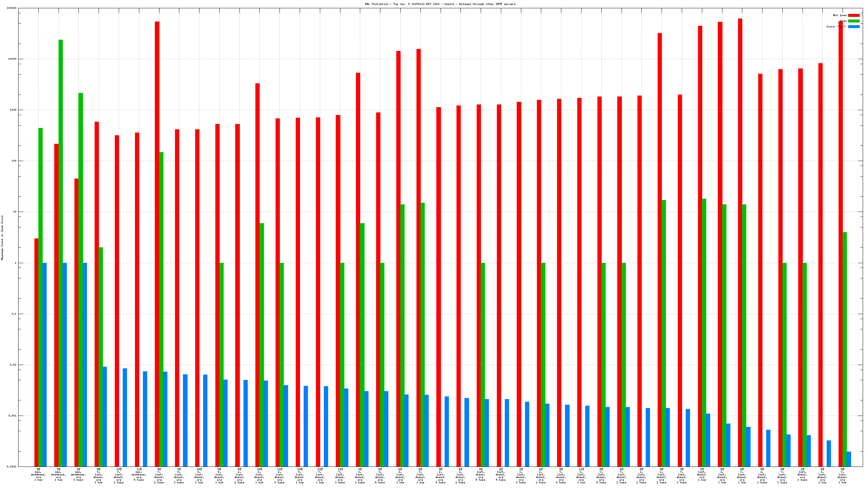Viewport: 868px width, 488px height.
Task: Click the 2@ zen.spamhaus.org 3 hops label
Action: (x=78, y=474)
